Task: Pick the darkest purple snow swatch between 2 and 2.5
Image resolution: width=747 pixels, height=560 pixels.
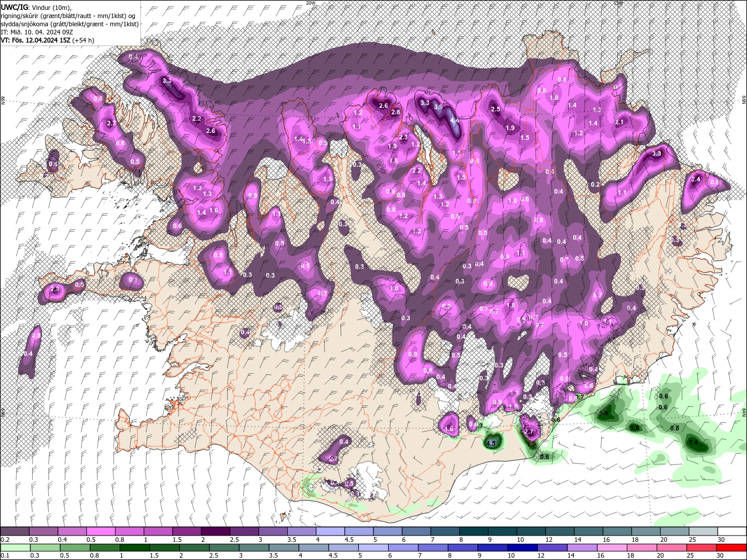Action: [x=215, y=531]
